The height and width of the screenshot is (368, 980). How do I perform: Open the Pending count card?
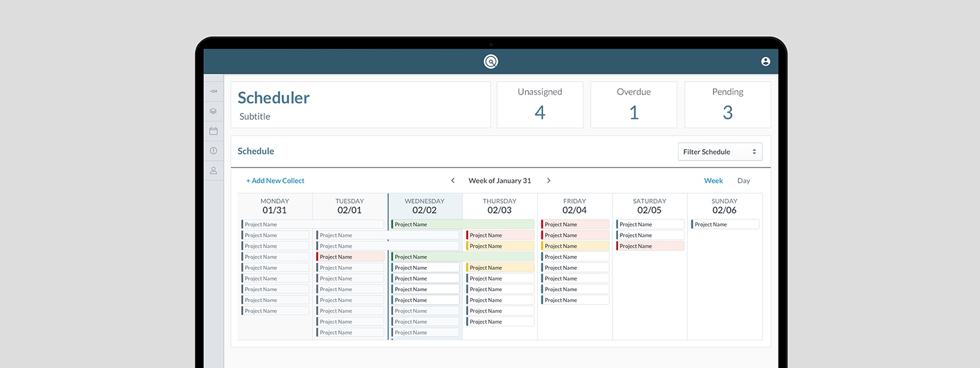[x=728, y=105]
